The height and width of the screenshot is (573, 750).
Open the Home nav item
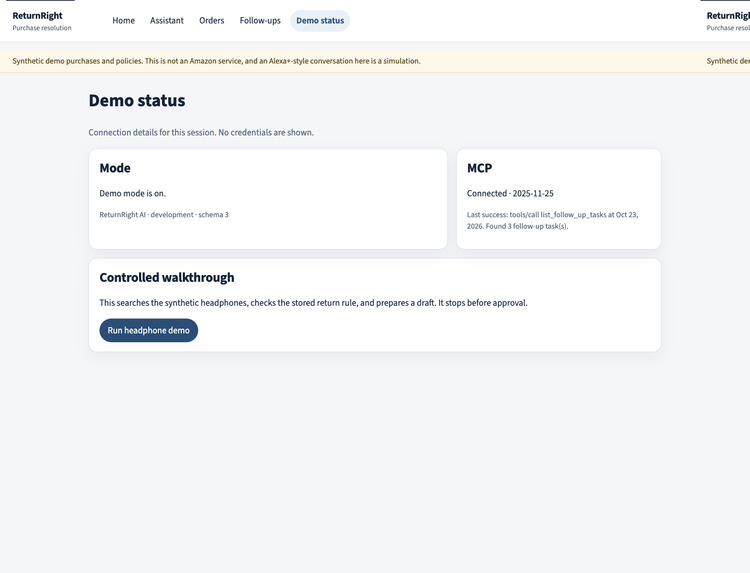pyautogui.click(x=123, y=21)
